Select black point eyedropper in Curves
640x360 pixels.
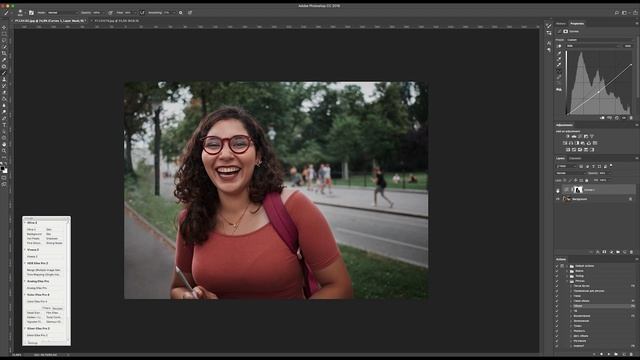point(559,53)
